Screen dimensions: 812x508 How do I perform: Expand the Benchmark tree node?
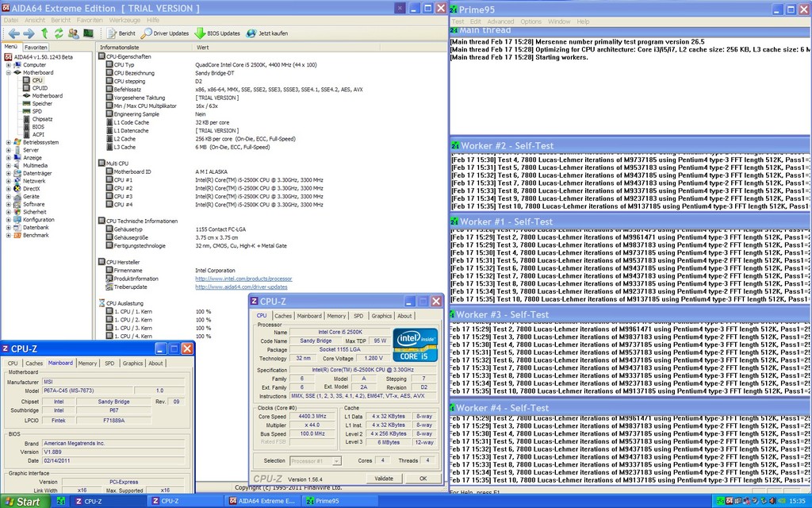pos(8,235)
